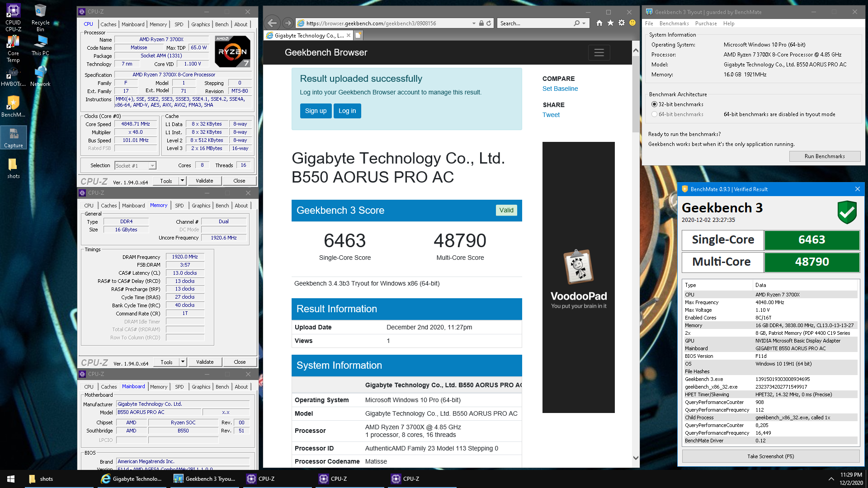Switch to Bench tab in Mainboard CPU-Z window
The image size is (868, 488).
click(x=222, y=387)
